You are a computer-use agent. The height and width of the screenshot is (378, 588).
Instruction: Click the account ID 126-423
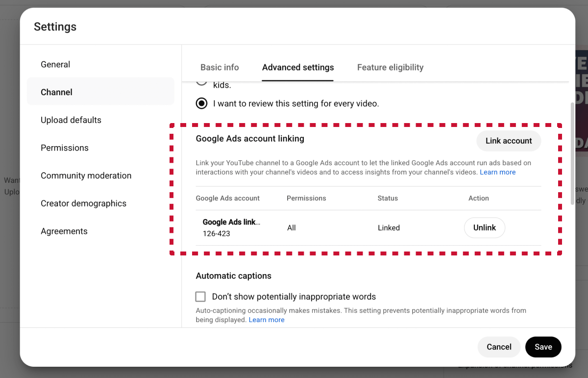coord(217,233)
